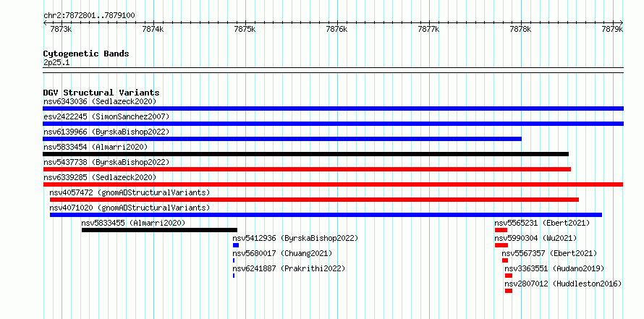Viewport: 644px width, 319px height.
Task: Open the esv2422245 (SimonSanchez2007) label
Action: click(x=106, y=116)
